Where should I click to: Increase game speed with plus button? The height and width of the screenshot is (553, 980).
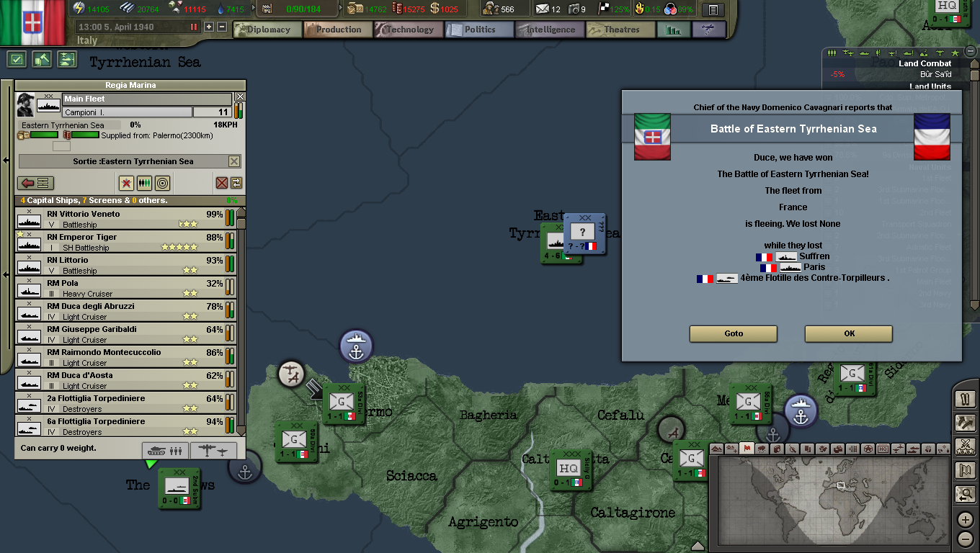pyautogui.click(x=209, y=27)
